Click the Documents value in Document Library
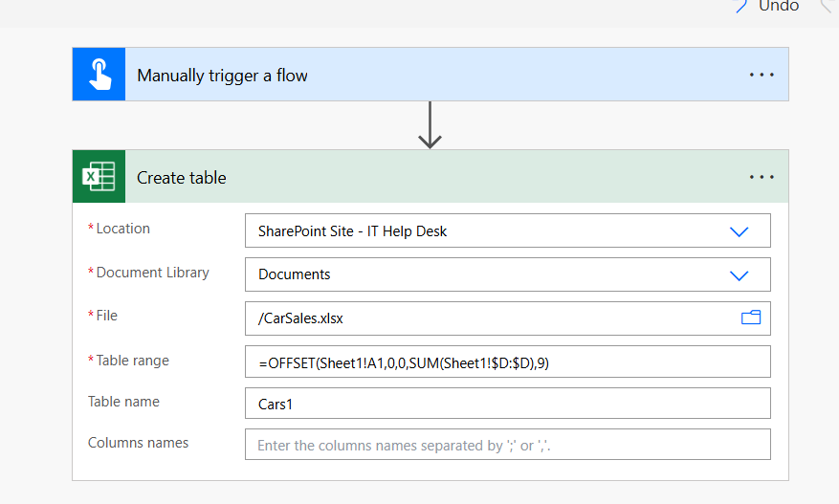This screenshot has height=504, width=839. (x=295, y=274)
